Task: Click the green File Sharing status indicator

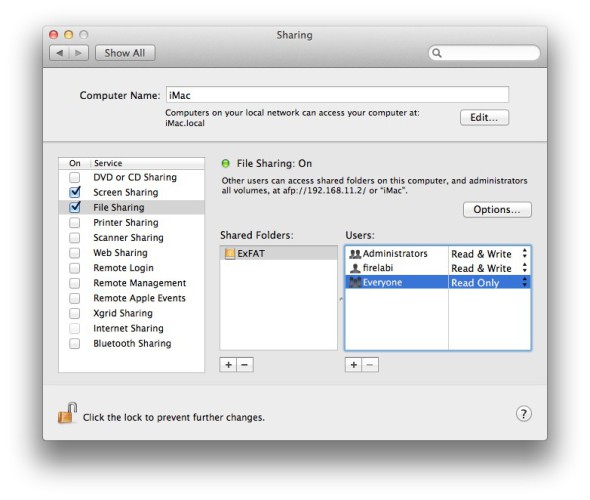Action: click(226, 164)
